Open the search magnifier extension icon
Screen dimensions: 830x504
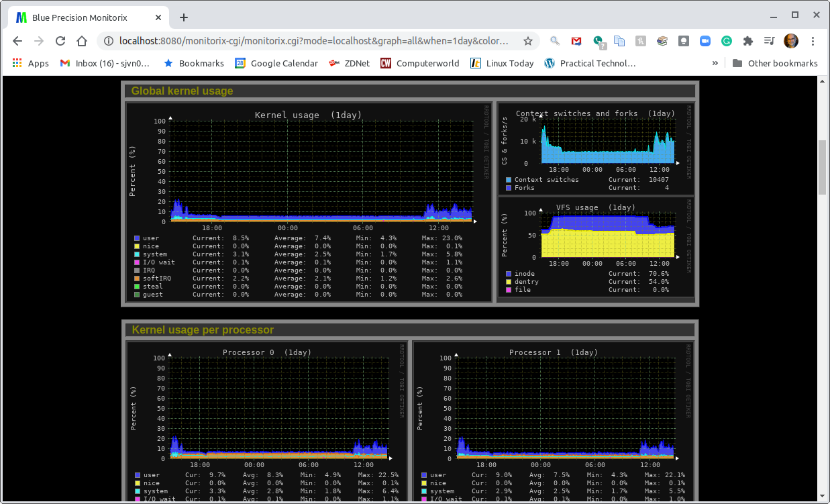[555, 41]
